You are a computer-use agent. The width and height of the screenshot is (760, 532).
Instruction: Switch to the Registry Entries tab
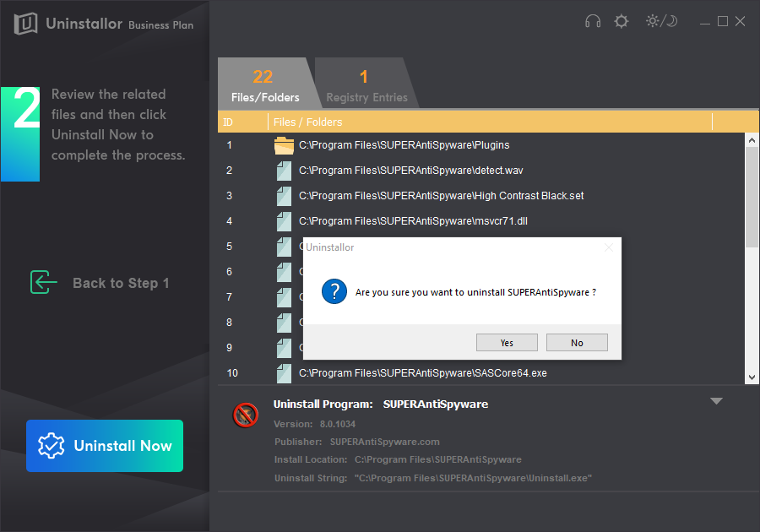pyautogui.click(x=366, y=84)
